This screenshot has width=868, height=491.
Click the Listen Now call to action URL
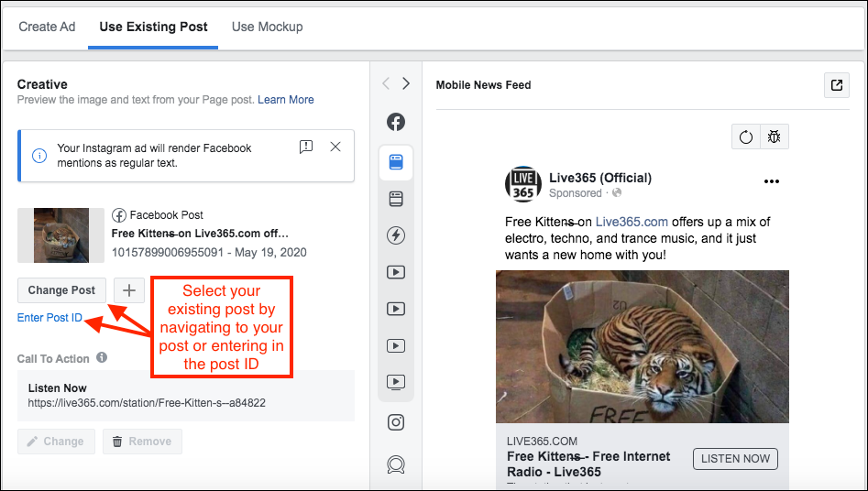[147, 403]
